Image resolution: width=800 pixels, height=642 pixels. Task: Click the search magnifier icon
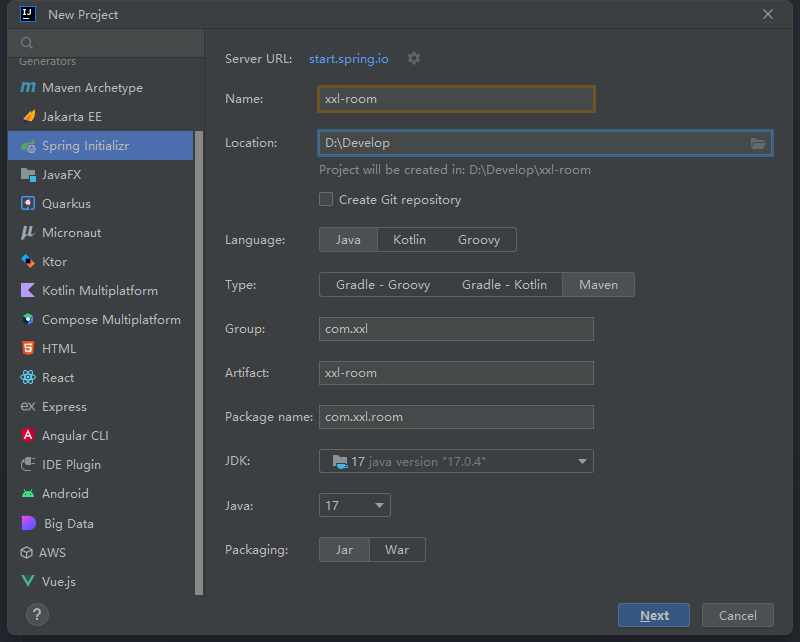coord(27,43)
